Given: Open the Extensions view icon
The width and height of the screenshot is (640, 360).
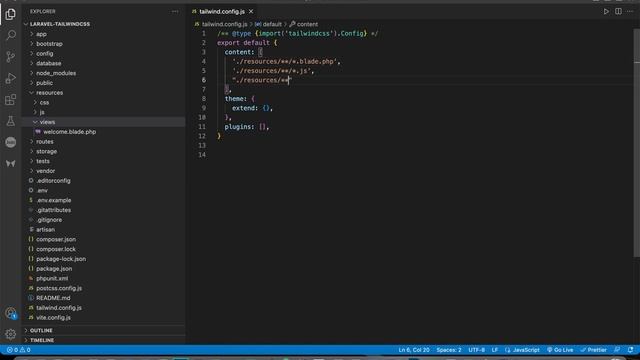Looking at the screenshot, I should tap(11, 100).
